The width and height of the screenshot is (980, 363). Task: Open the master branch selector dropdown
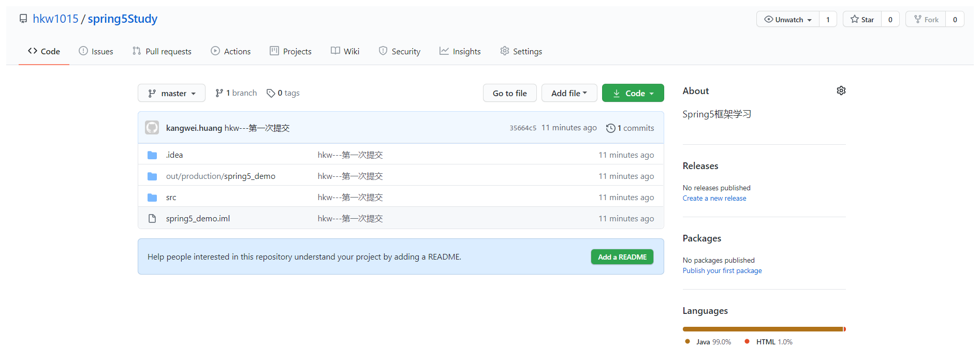click(171, 93)
